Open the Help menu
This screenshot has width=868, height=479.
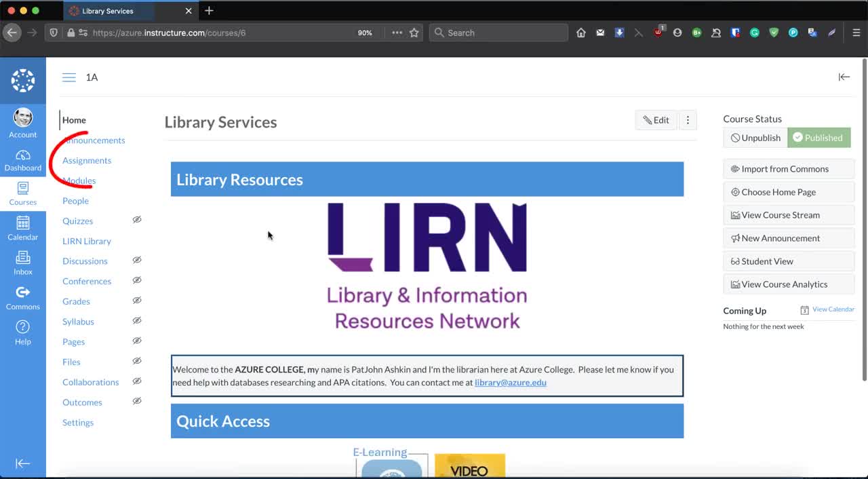pos(23,332)
